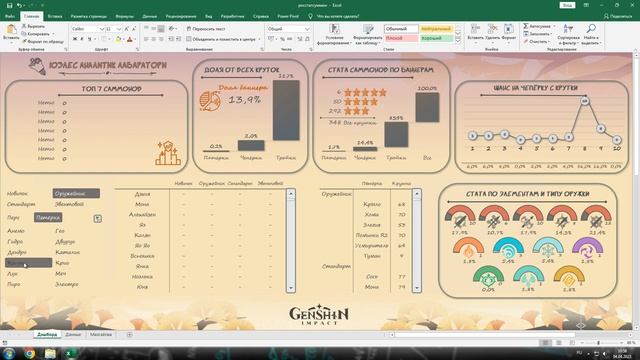Select the Новичок slicer option
The height and width of the screenshot is (360, 640).
[18, 193]
